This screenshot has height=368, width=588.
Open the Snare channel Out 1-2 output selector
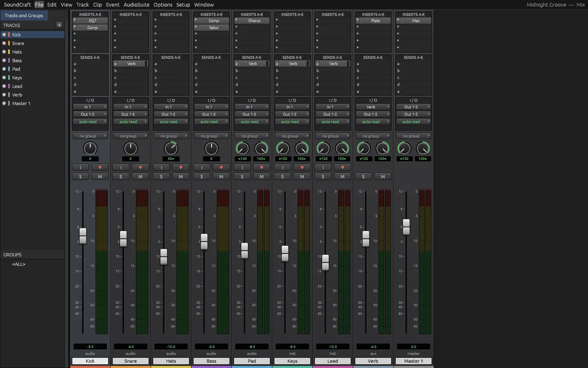pos(131,114)
